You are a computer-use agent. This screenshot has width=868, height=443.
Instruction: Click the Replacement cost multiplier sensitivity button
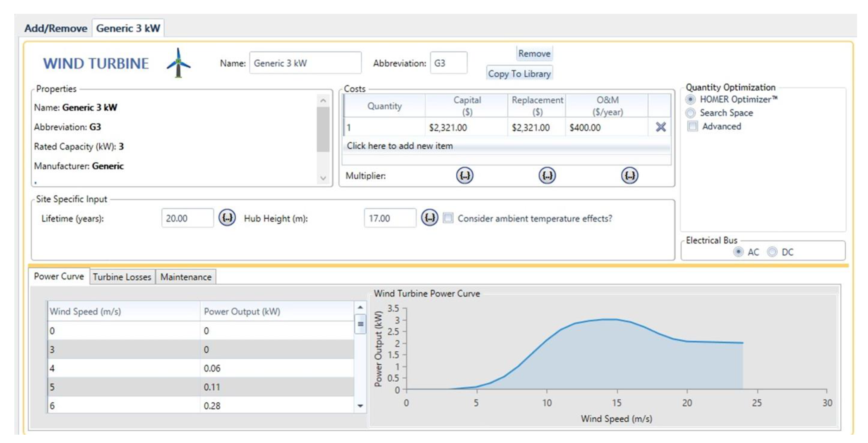click(547, 175)
